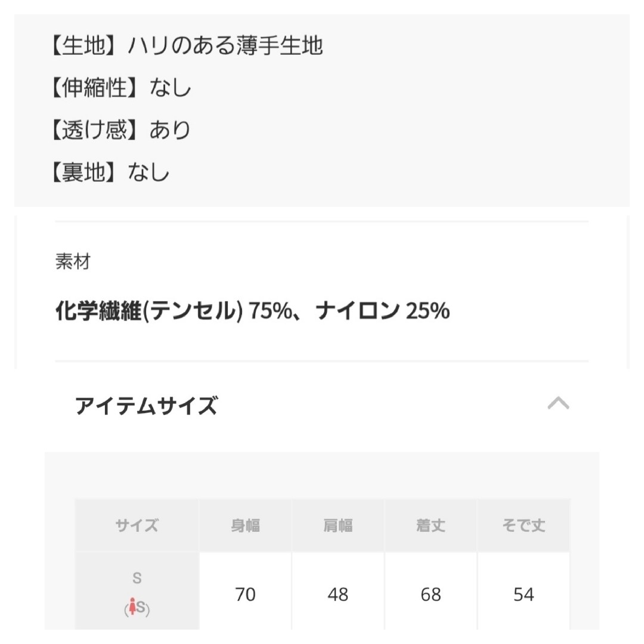Select the サイズ column header
Screen dimensions: 644x644
(137, 525)
